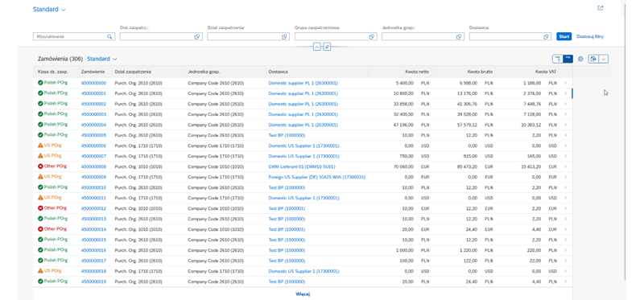Image resolution: width=644 pixels, height=300 pixels.
Task: Open value help for Jednostka gosp. field
Action: tap(459, 36)
